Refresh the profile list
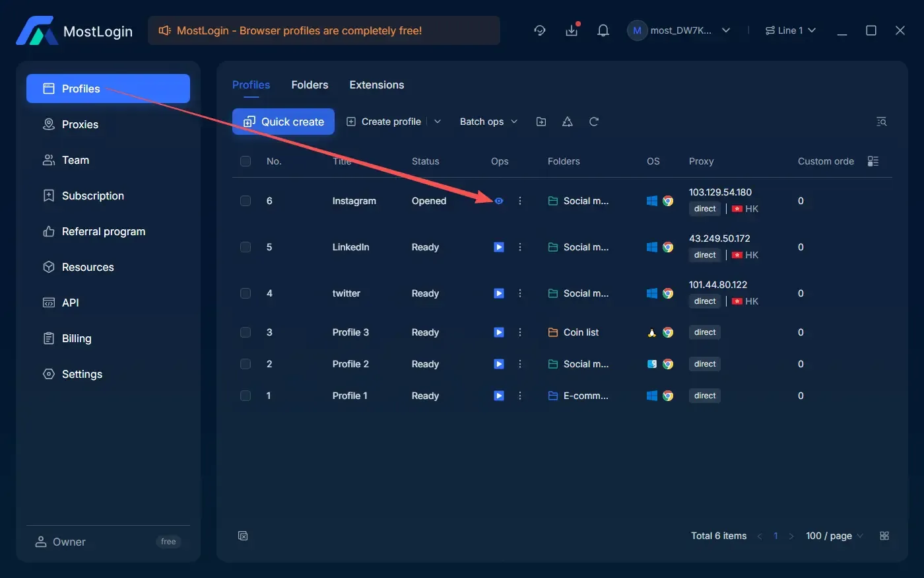Image resolution: width=924 pixels, height=578 pixels. 594,122
